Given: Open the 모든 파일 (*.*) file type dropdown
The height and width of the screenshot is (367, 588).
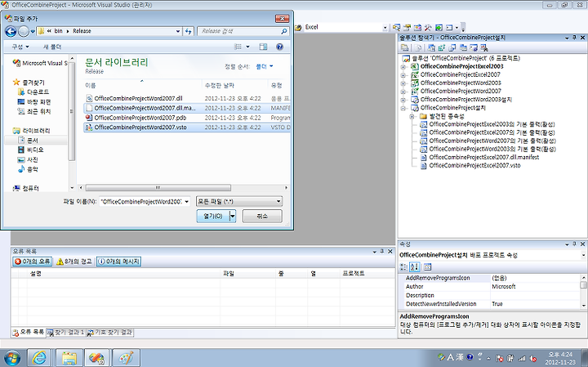Looking at the screenshot, I should 239,202.
